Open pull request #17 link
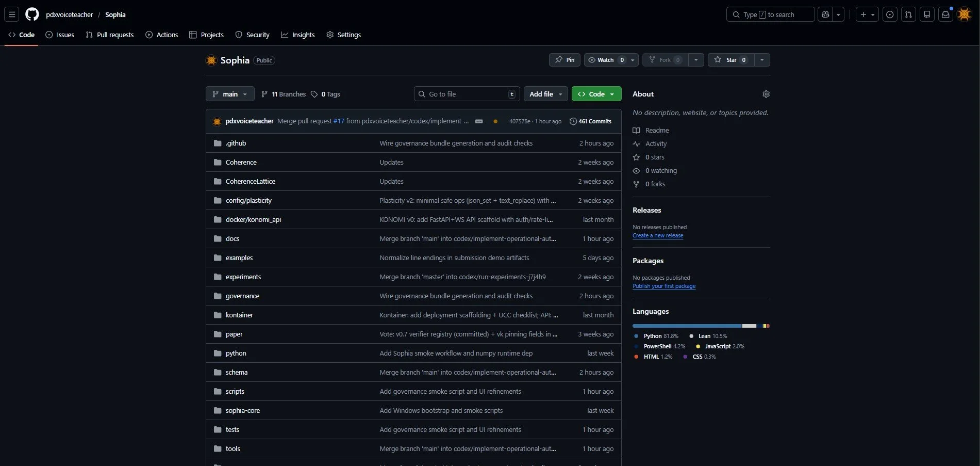The height and width of the screenshot is (466, 980). click(339, 121)
